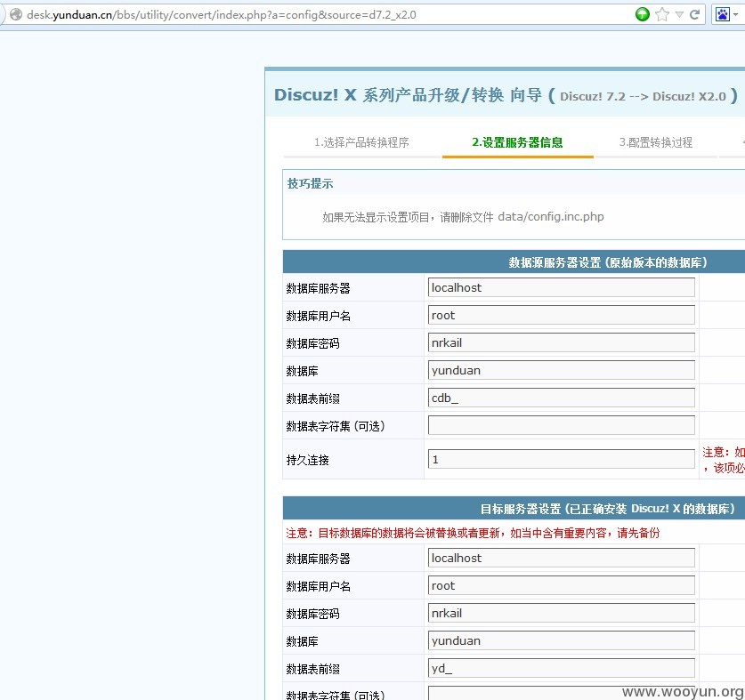Click target 数据表前缀 yd_ field
The image size is (745, 700).
(561, 668)
